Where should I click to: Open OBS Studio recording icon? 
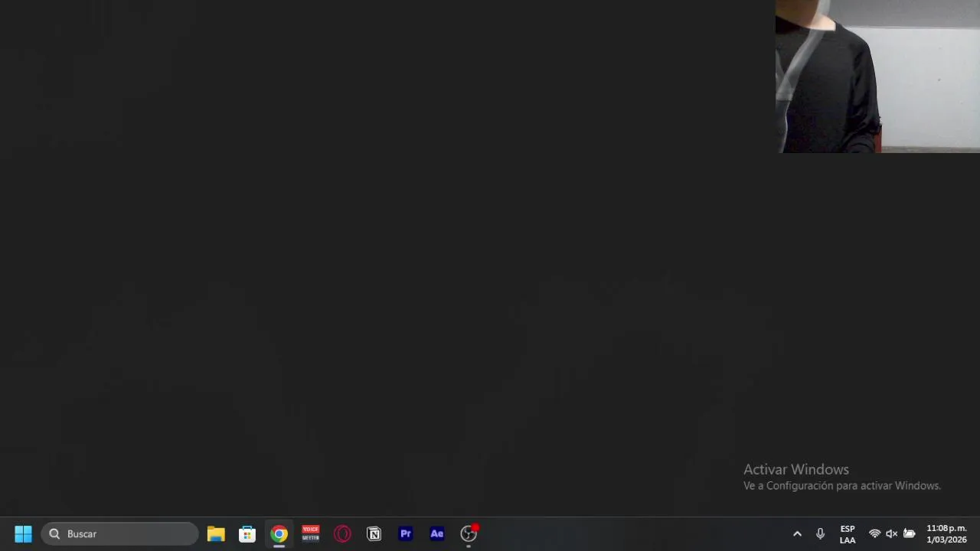click(469, 533)
